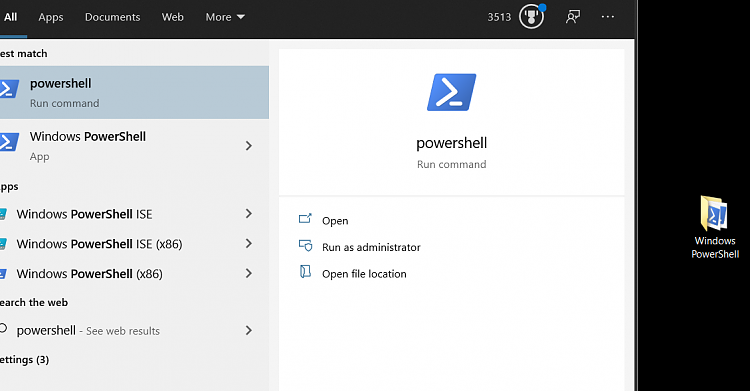Screen dimensions: 750x391
Task: Click the Run as administrator shield icon
Action: coord(305,246)
